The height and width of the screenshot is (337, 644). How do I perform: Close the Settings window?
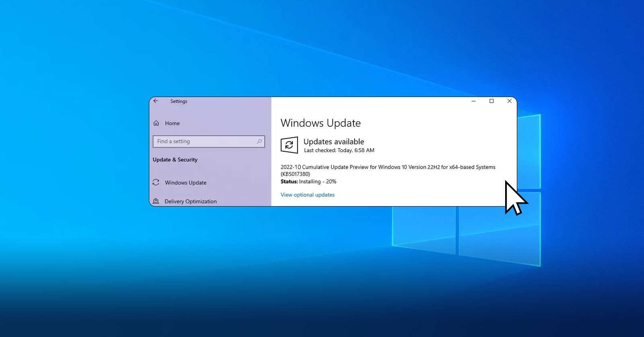click(509, 101)
